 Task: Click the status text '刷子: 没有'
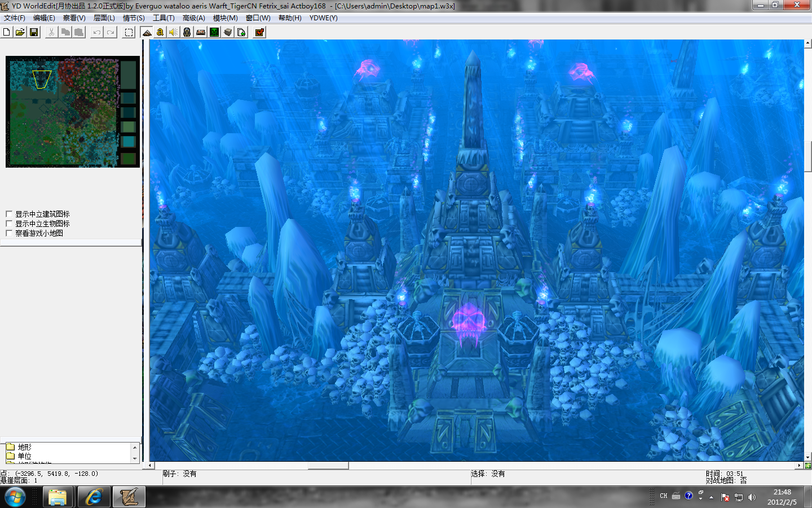(x=179, y=474)
